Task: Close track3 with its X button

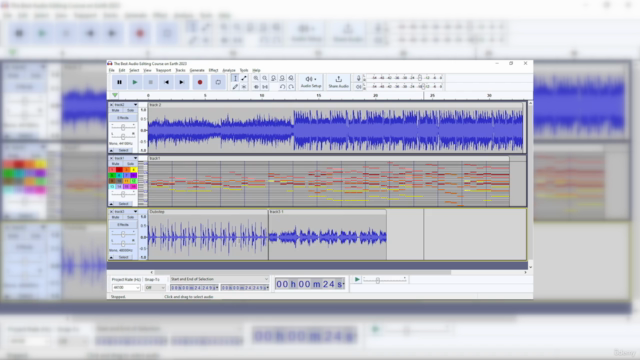Action: click(x=111, y=211)
